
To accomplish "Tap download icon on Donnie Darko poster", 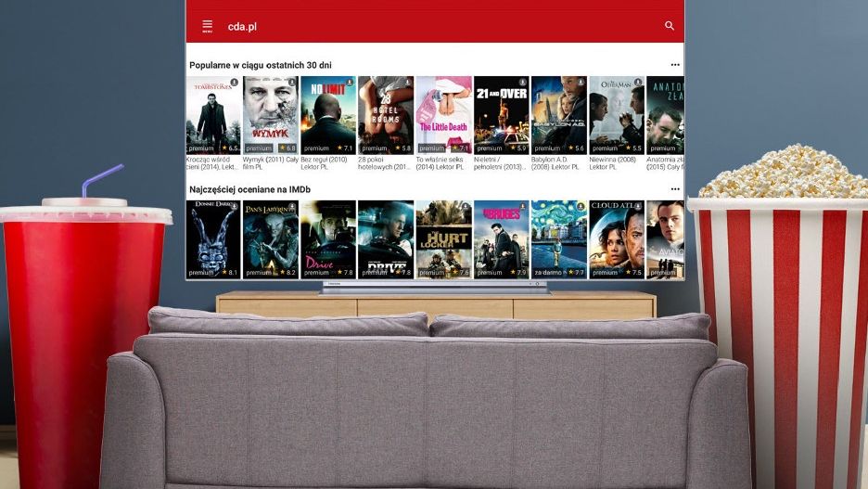I will 235,206.
